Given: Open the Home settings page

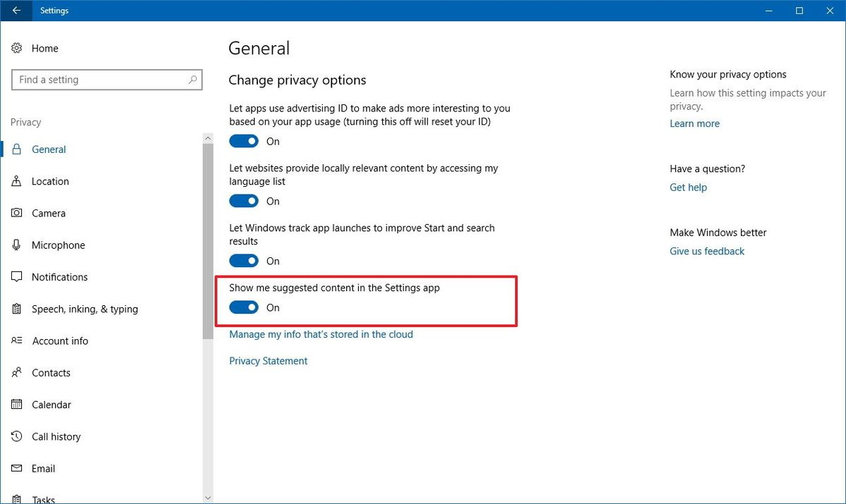Looking at the screenshot, I should click(x=44, y=48).
